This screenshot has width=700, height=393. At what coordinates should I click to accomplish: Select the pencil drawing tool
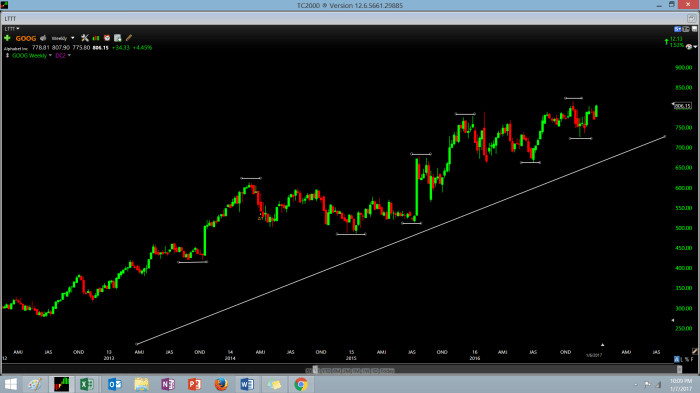point(129,38)
